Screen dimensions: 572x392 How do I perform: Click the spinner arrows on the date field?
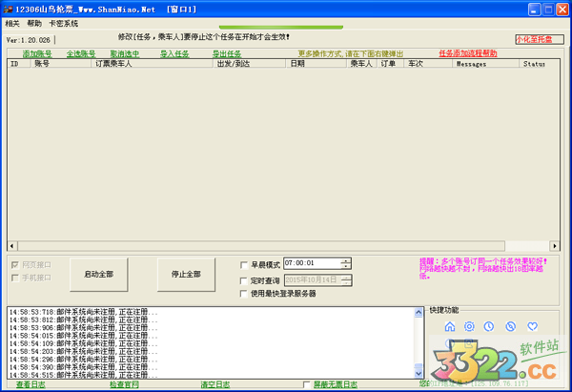click(347, 280)
